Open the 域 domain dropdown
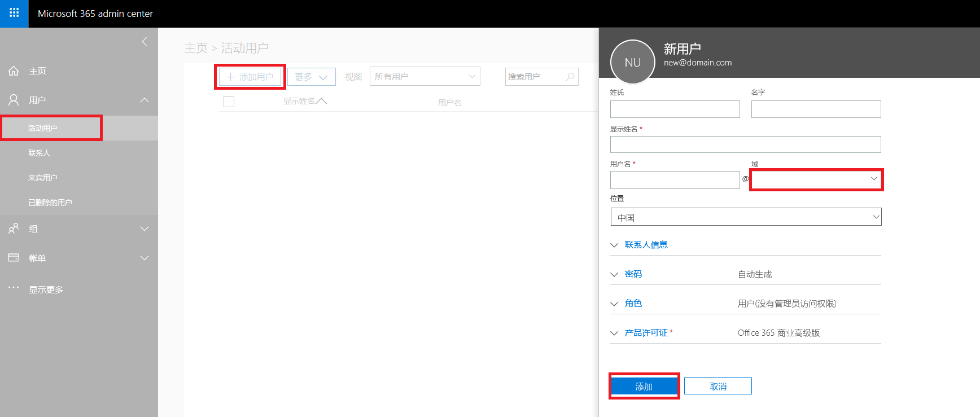The image size is (980, 417). 816,179
